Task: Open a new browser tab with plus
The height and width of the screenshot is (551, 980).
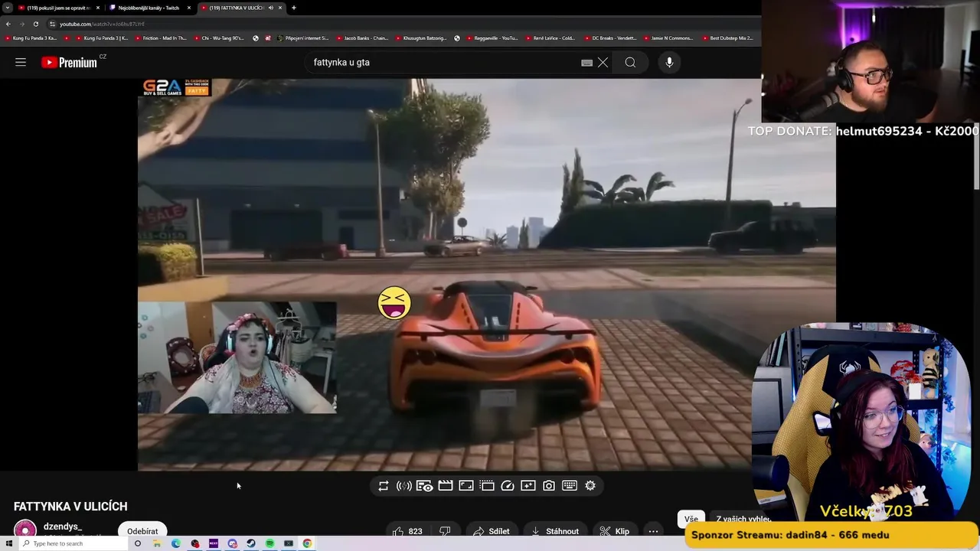Action: tap(294, 8)
